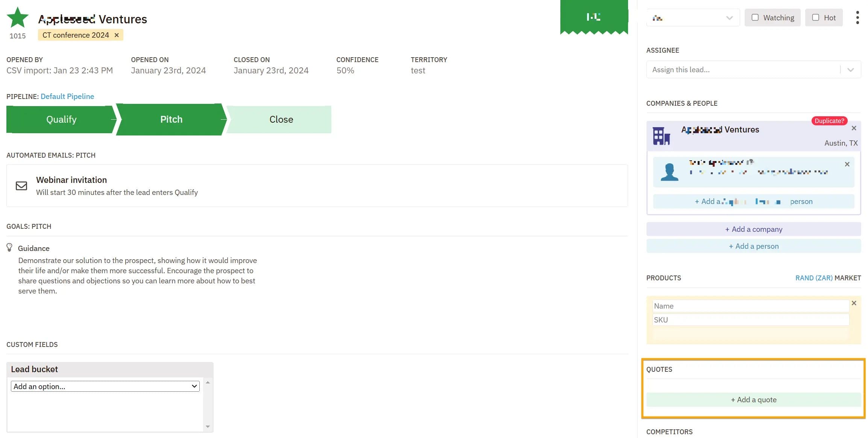The width and height of the screenshot is (868, 438).
Task: Remove the Ventures company from this lead
Action: click(x=853, y=128)
